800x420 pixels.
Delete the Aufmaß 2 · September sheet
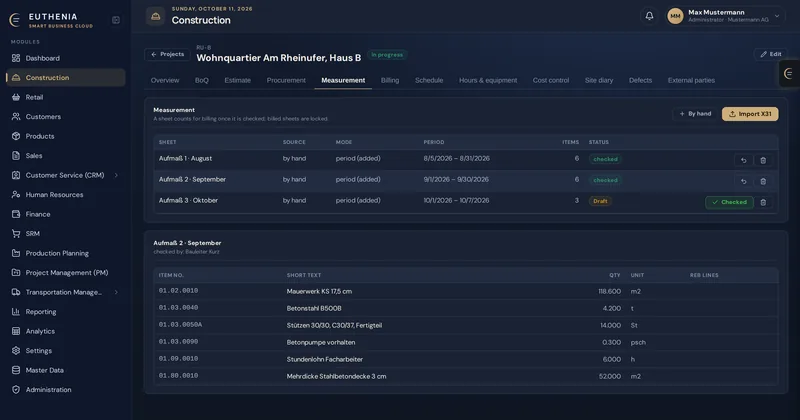click(763, 181)
